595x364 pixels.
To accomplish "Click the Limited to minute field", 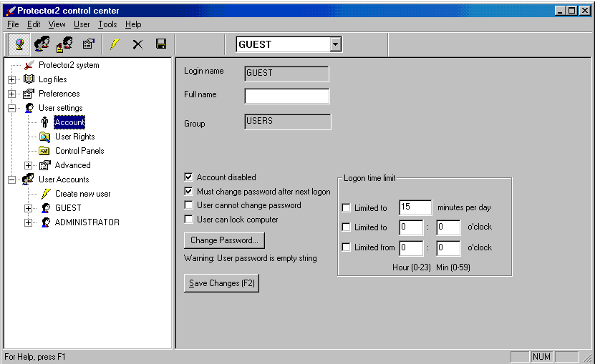I will (x=448, y=227).
